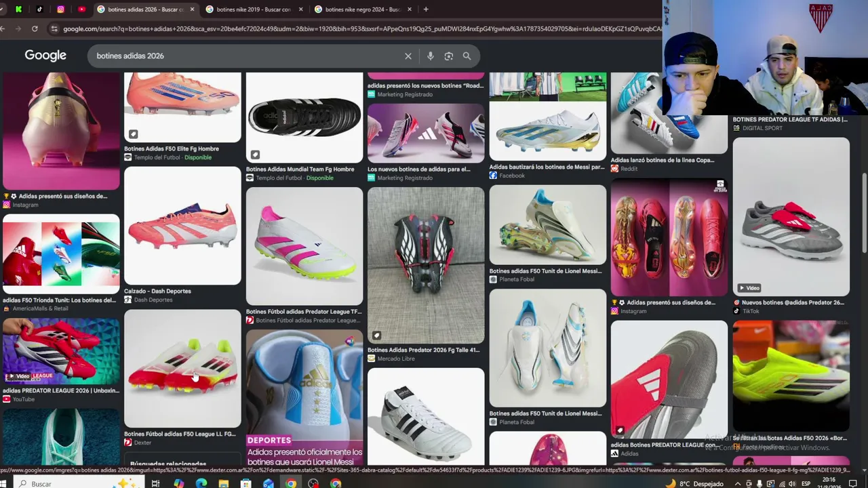
Task: Switch to 'botines nike 2019' tab
Action: [254, 9]
